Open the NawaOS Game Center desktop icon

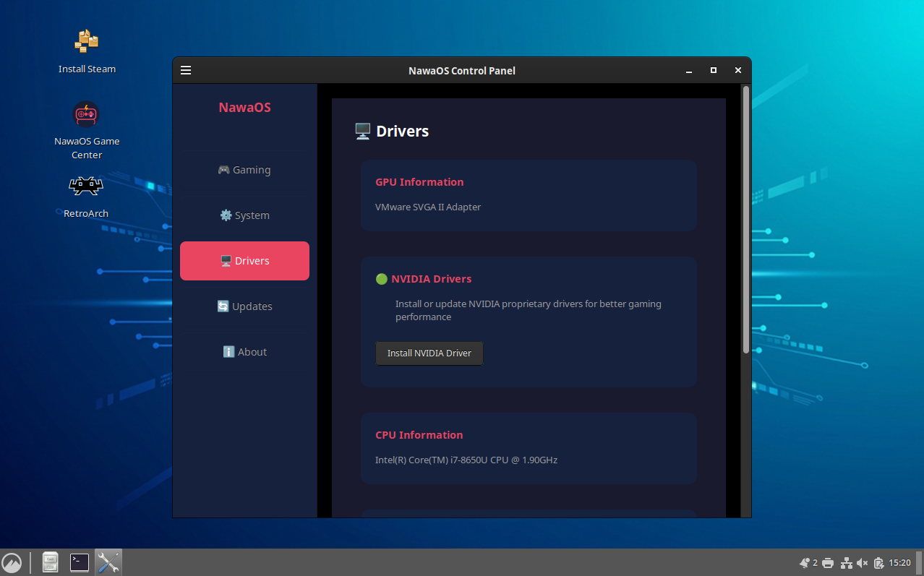86,113
